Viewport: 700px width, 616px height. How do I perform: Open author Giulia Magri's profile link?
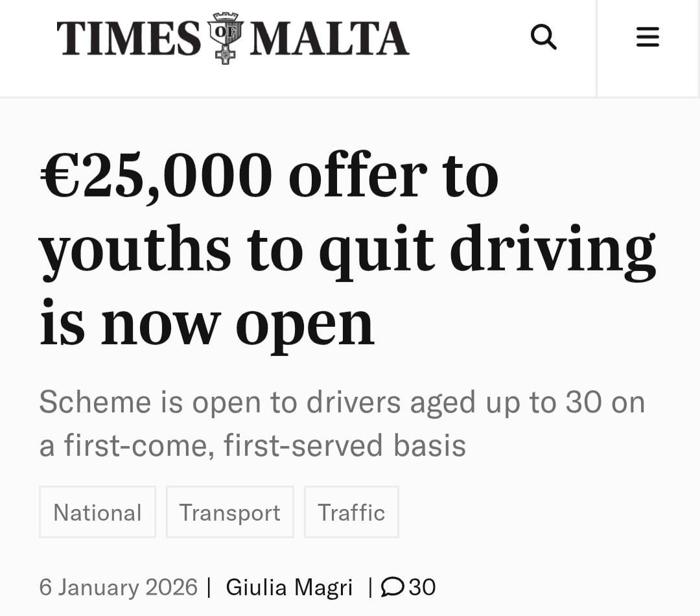point(289,587)
